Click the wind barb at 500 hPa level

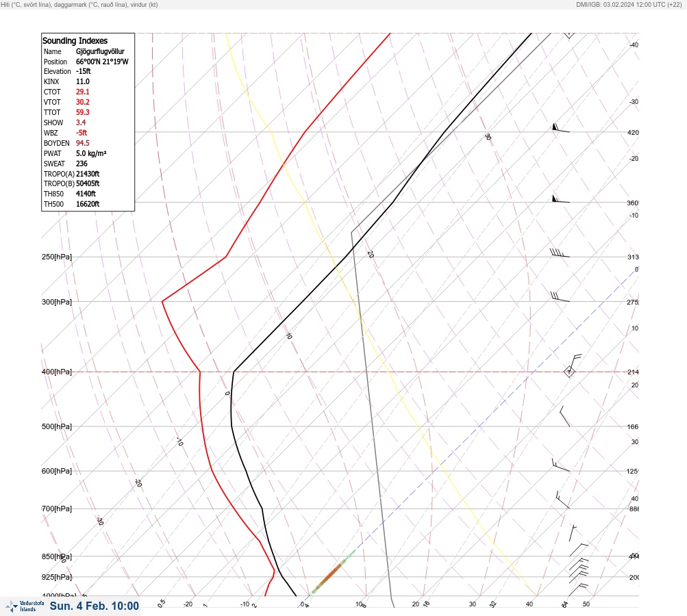(x=565, y=416)
